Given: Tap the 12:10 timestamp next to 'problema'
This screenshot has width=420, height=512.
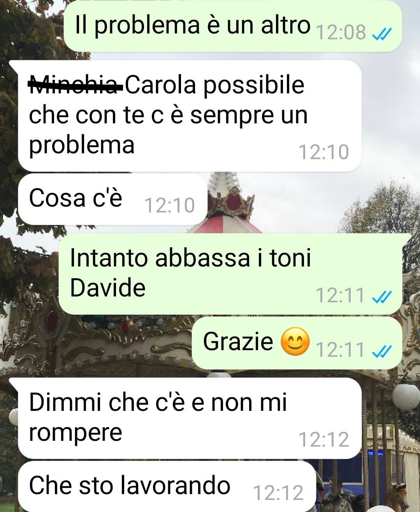Looking at the screenshot, I should (323, 152).
